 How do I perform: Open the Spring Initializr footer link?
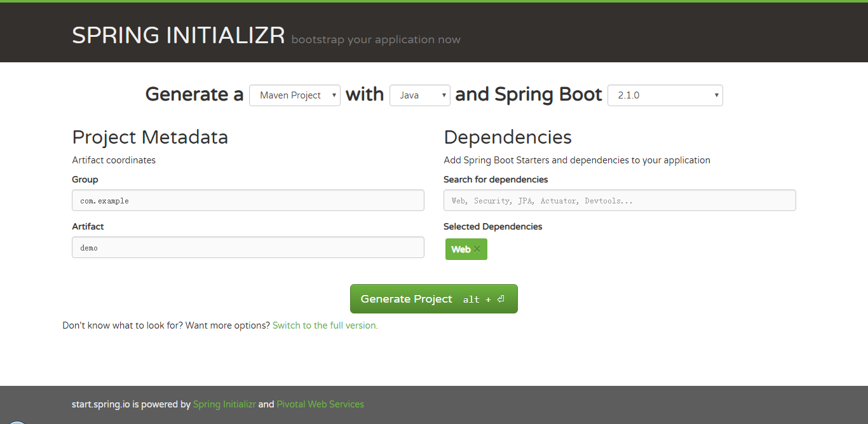click(x=224, y=404)
